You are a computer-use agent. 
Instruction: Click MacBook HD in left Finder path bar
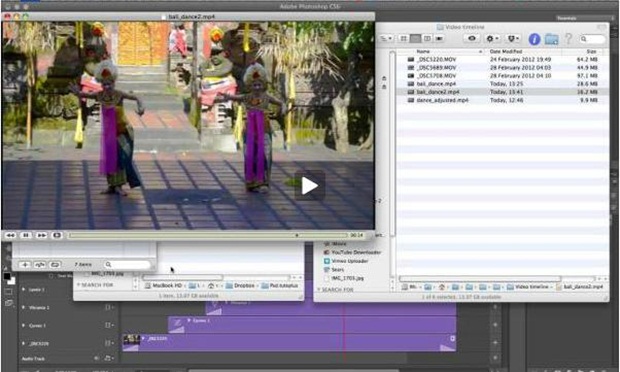163,285
